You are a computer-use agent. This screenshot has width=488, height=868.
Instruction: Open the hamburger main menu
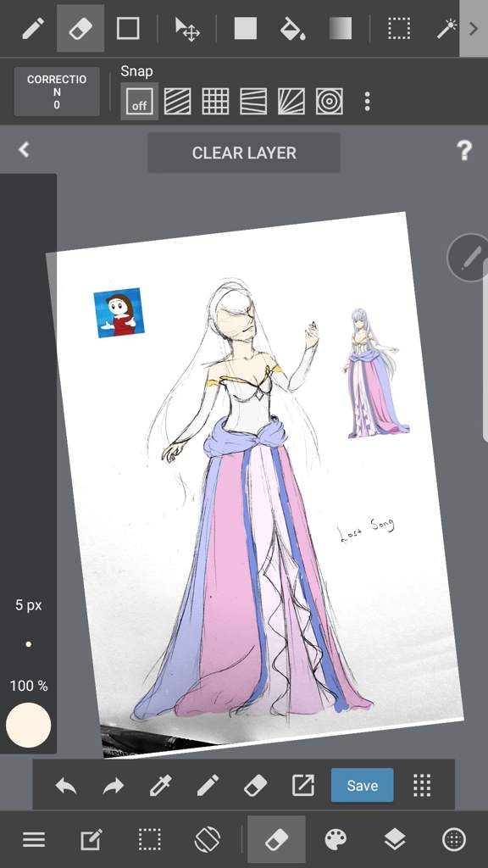point(34,840)
